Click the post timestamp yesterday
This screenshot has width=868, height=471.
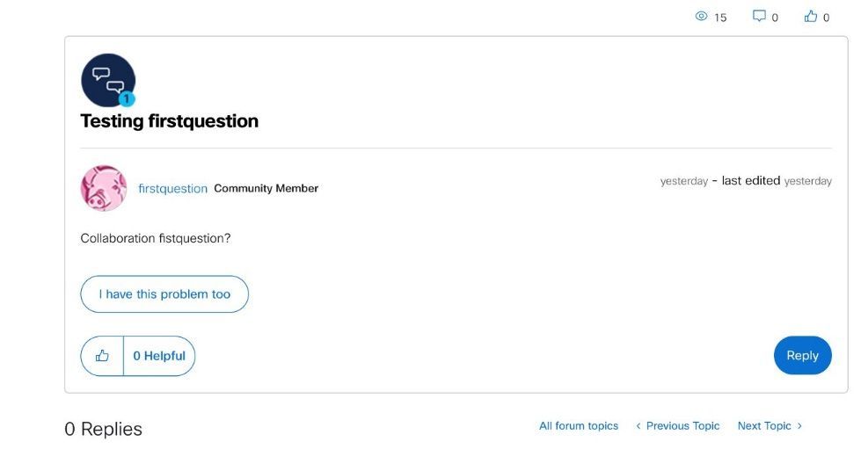pyautogui.click(x=683, y=181)
